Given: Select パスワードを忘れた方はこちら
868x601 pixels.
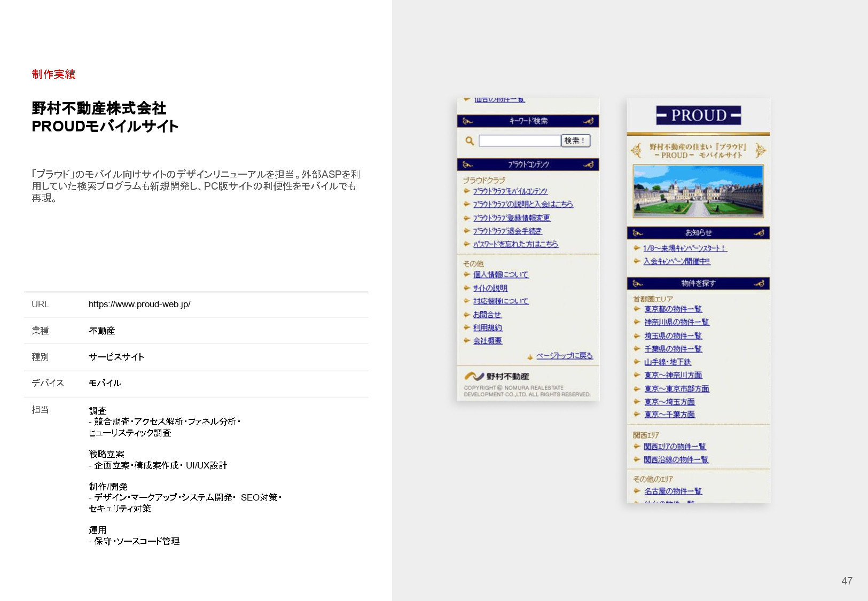Looking at the screenshot, I should tap(515, 244).
